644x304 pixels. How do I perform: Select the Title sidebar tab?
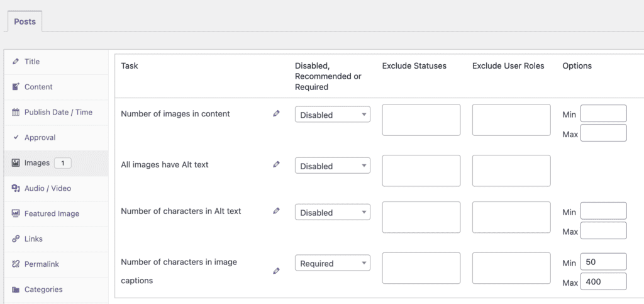pyautogui.click(x=32, y=62)
